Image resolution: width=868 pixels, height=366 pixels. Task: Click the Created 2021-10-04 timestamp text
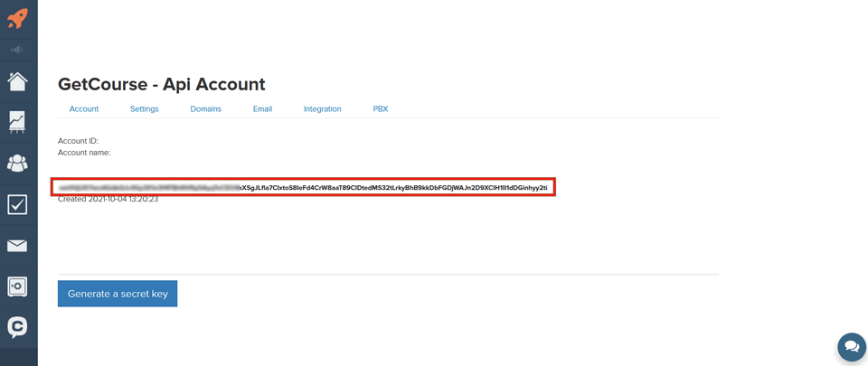[x=108, y=199]
